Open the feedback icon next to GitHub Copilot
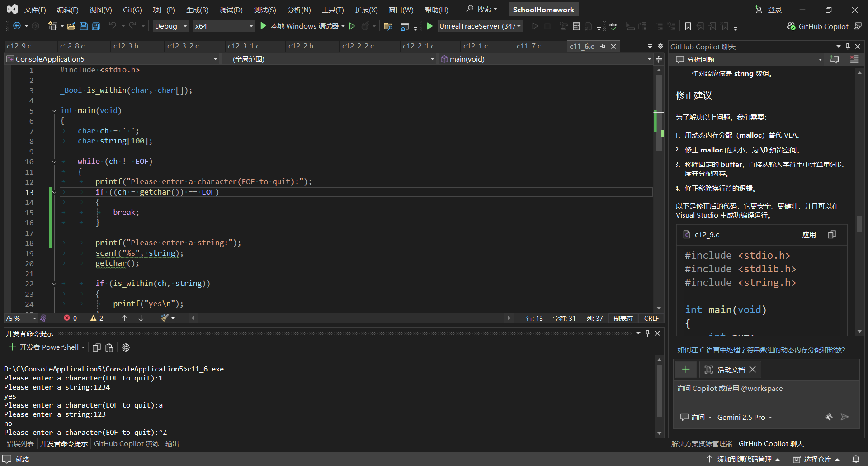 point(858,26)
